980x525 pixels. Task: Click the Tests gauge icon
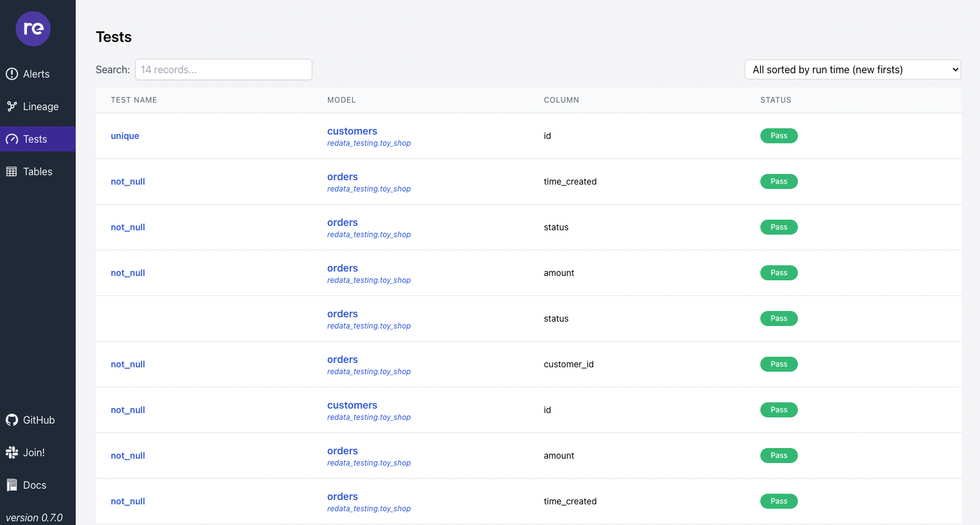pyautogui.click(x=12, y=139)
